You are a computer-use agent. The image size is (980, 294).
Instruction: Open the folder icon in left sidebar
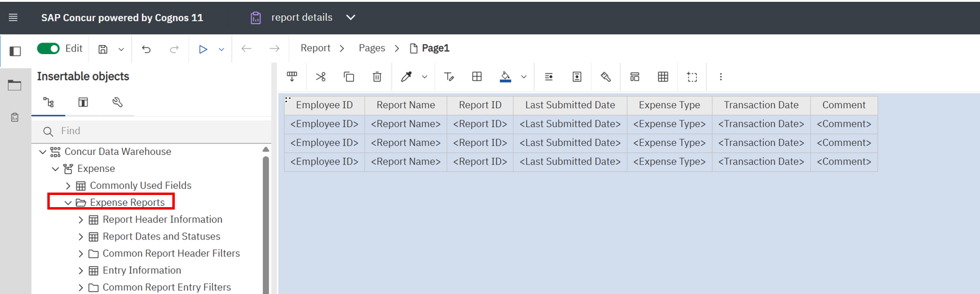[15, 85]
